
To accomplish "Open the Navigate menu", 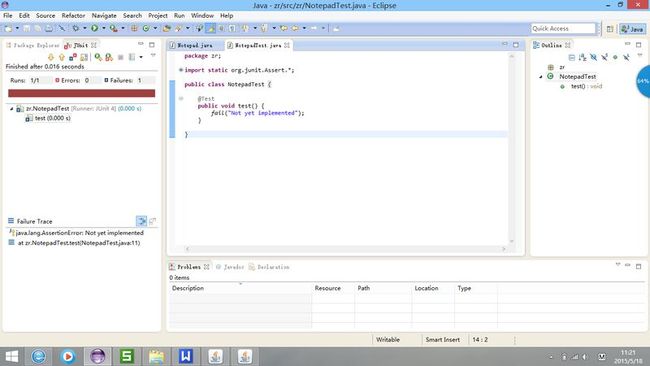I will click(x=104, y=15).
